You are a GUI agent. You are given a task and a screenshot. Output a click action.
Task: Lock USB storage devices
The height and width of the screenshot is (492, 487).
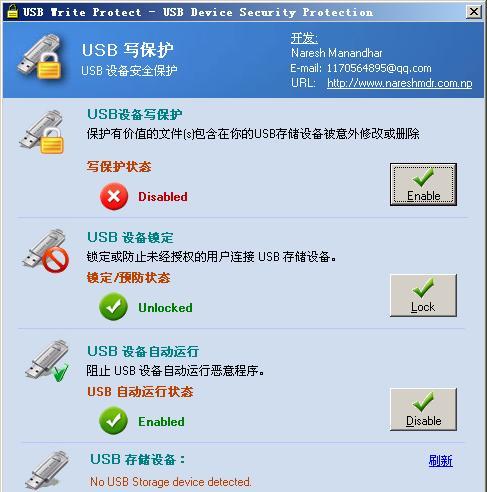coord(423,295)
